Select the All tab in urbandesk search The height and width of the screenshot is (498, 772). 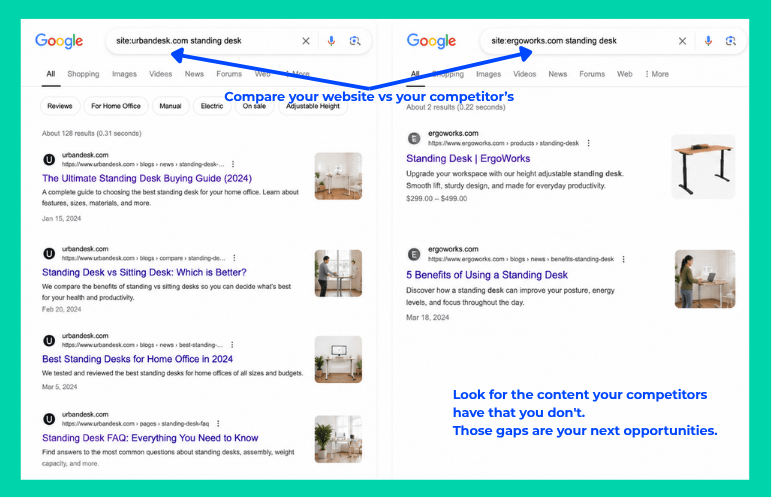coord(51,74)
